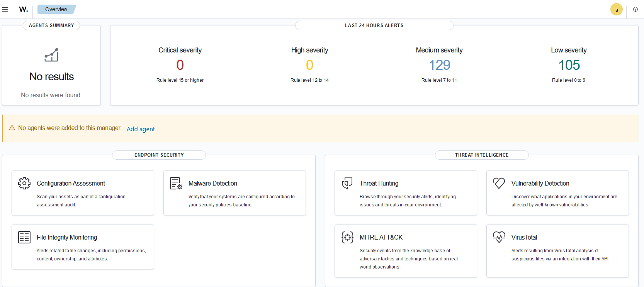Click the THREAT INTELLIGENCE section label

point(482,155)
